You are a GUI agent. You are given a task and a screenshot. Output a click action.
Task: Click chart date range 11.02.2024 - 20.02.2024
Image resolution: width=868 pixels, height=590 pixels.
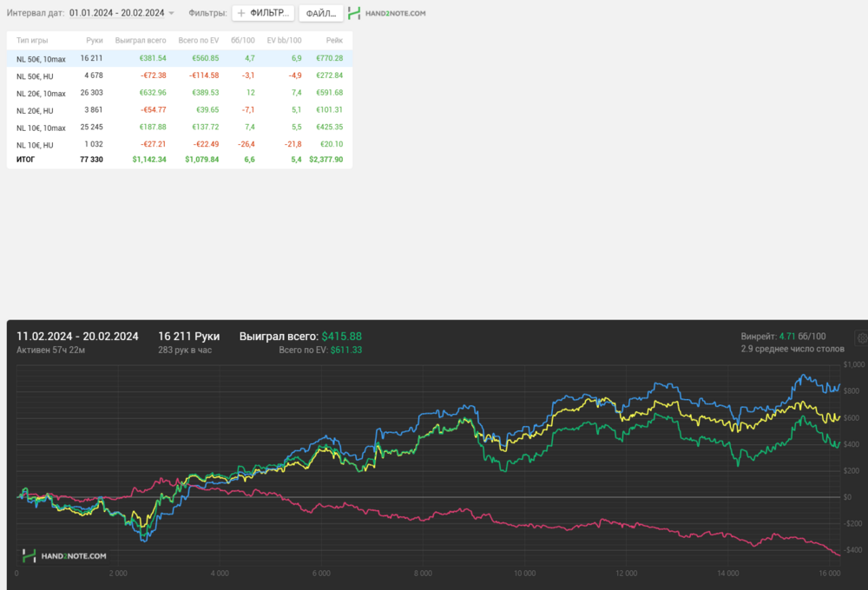click(x=77, y=337)
